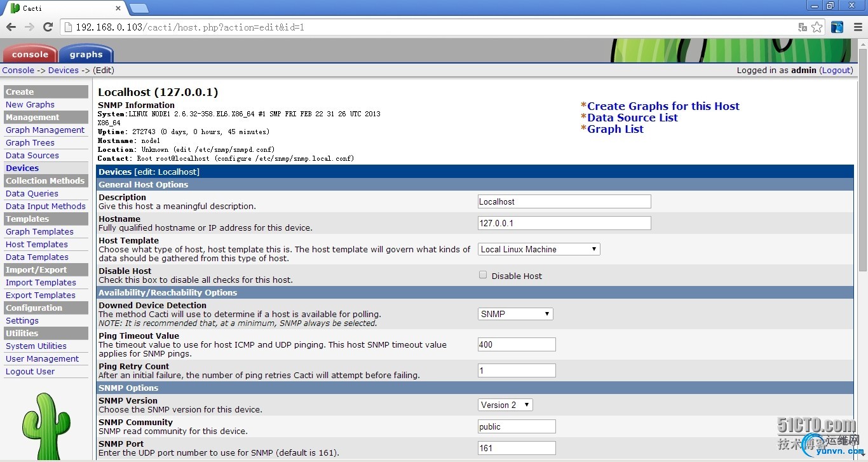Switch to the graphs tab
The image size is (868, 462).
point(86,54)
